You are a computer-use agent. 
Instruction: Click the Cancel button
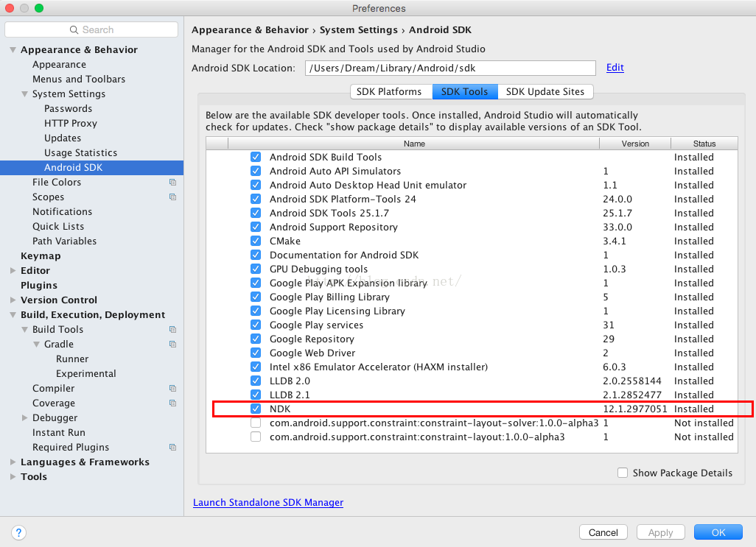click(x=603, y=532)
